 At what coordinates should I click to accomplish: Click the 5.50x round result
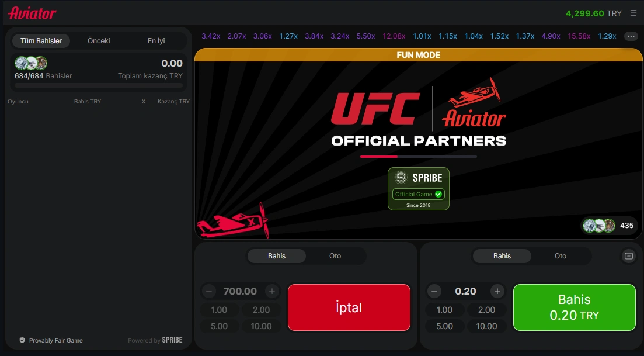[x=365, y=36]
